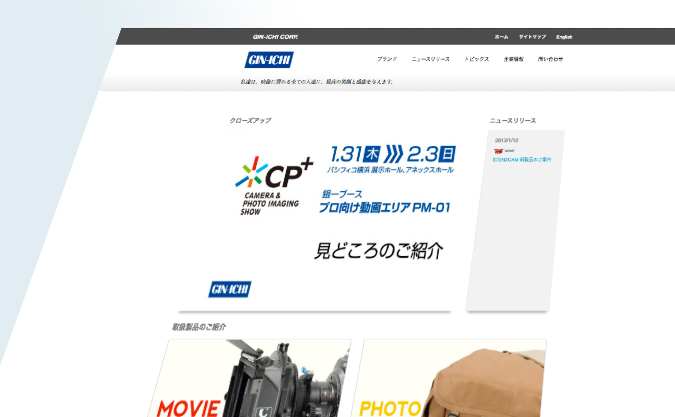
Task: Select the トピックス navigation item
Action: click(477, 60)
